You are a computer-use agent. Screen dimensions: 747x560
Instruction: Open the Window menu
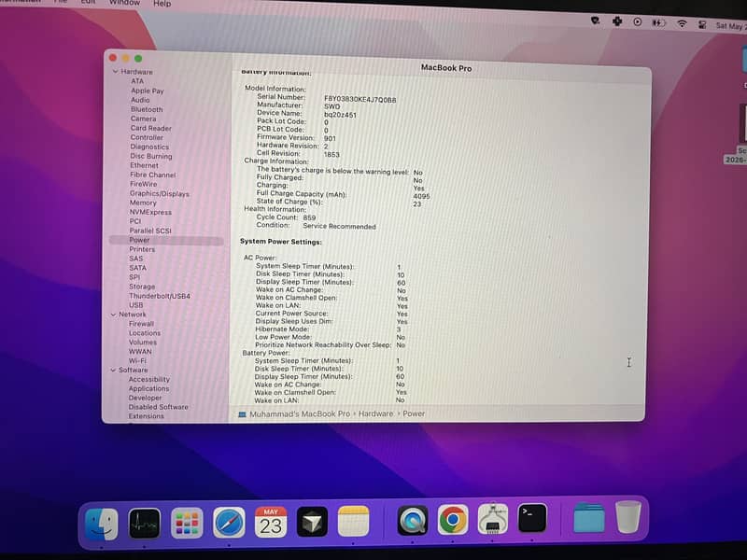(124, 3)
